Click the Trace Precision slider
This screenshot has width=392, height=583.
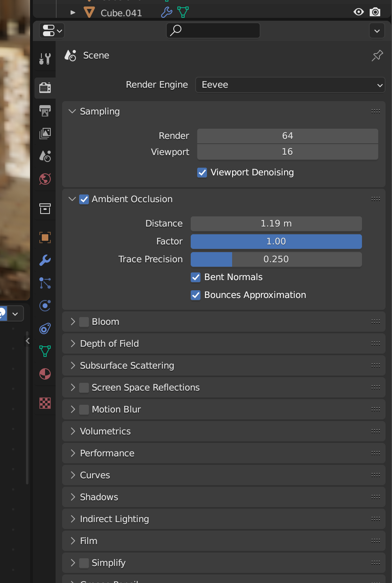[276, 259]
